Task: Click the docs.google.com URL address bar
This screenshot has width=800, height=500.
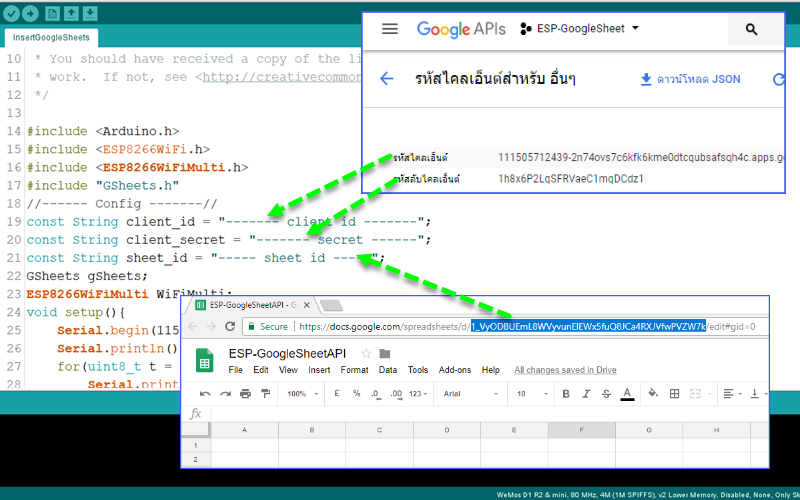Action: pyautogui.click(x=505, y=327)
